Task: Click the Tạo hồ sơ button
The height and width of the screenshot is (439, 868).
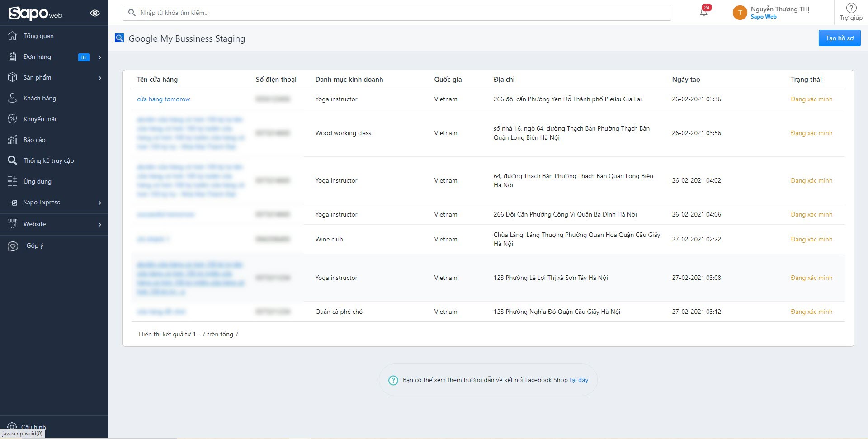Action: (840, 38)
